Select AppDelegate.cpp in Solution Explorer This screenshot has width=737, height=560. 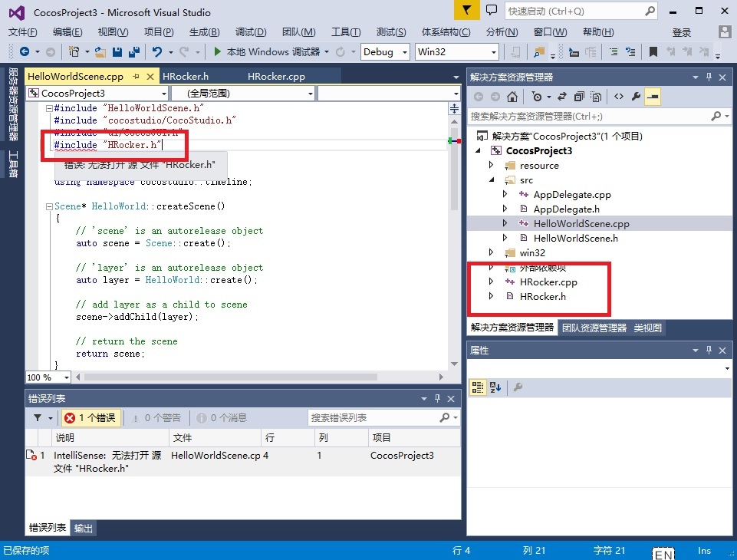coord(572,195)
